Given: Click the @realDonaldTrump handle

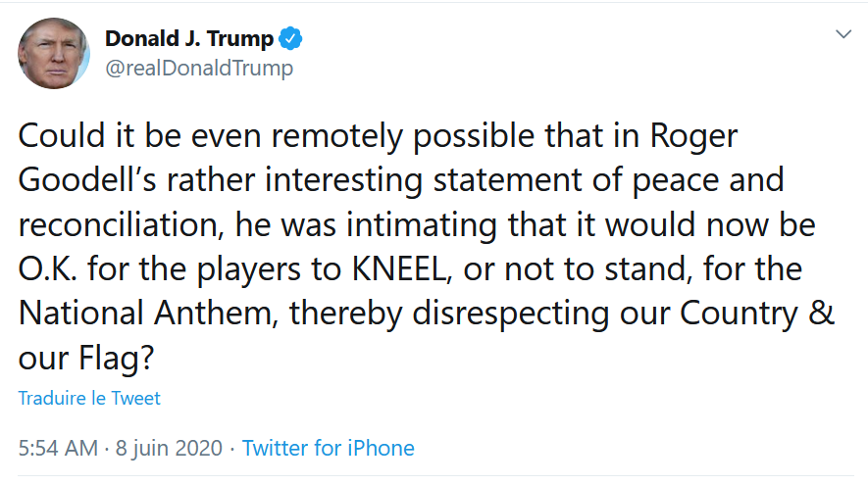Looking at the screenshot, I should tap(198, 68).
